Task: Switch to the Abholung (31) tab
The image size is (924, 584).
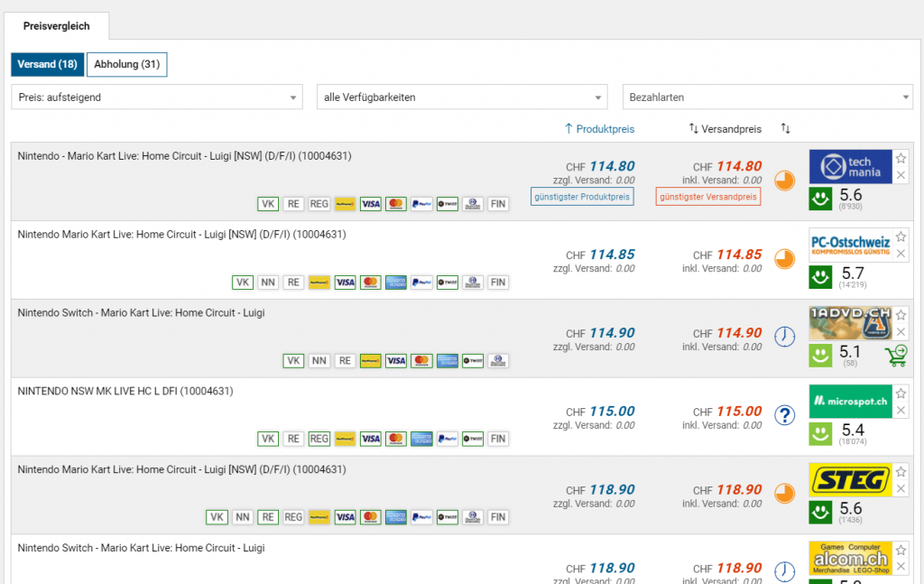Action: pos(126,64)
